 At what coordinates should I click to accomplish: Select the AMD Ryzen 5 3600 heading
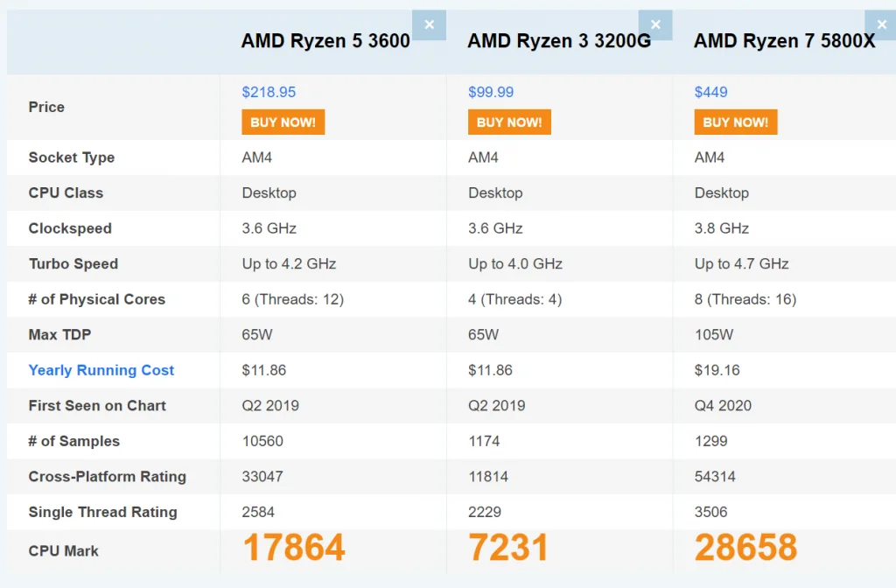click(325, 41)
